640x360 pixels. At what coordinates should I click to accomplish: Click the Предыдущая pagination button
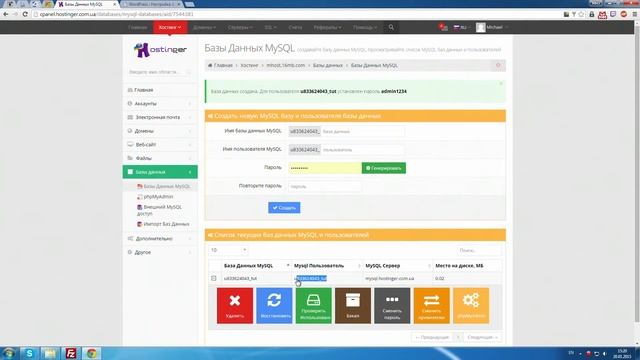tap(432, 337)
